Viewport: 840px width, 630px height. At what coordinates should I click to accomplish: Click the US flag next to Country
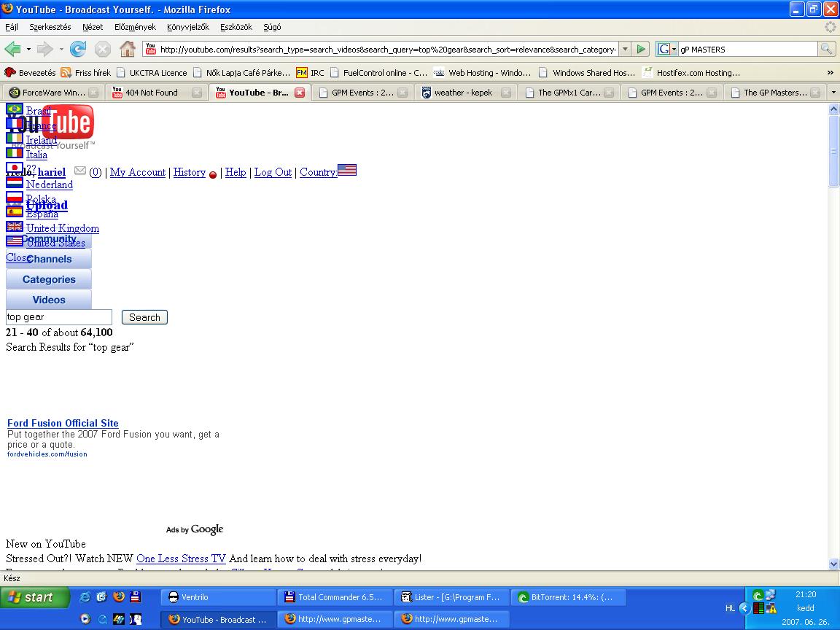pyautogui.click(x=347, y=170)
